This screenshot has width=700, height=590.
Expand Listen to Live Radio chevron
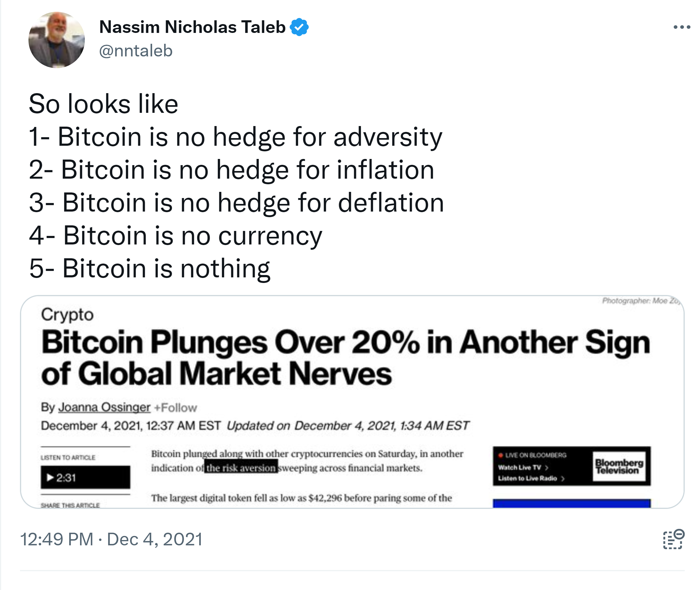tap(563, 479)
